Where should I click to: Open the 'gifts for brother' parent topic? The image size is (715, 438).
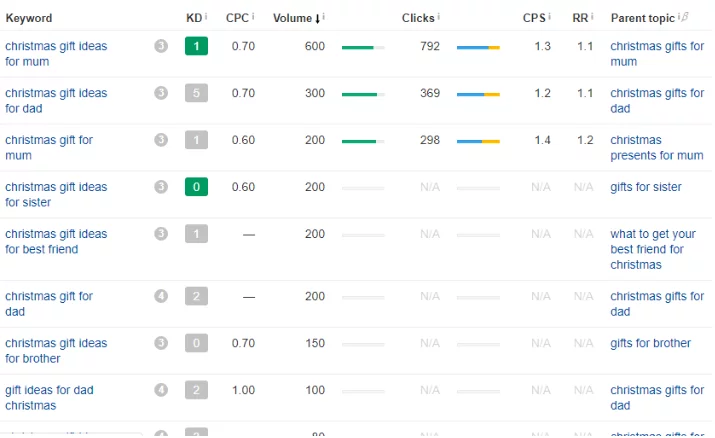650,343
